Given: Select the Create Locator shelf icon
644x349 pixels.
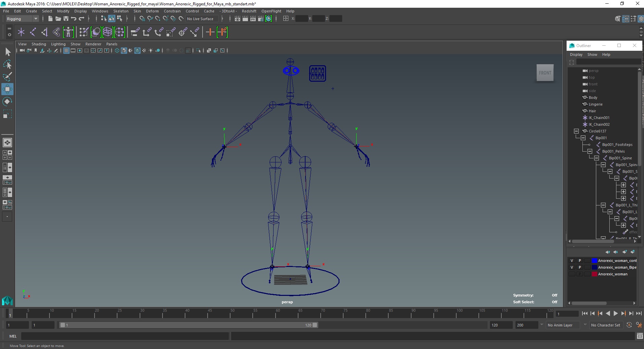Looking at the screenshot, I should click(x=21, y=32).
